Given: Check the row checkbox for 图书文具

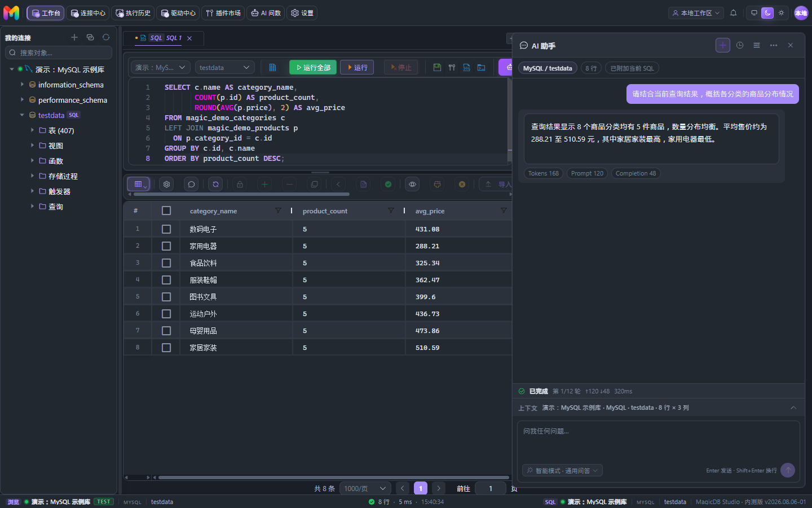Looking at the screenshot, I should coord(166,297).
